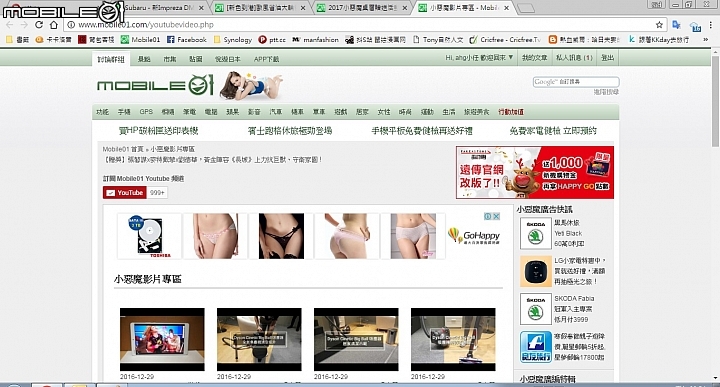Image resolution: width=720 pixels, height=387 pixels.
Task: Open the cloud extension icon with badge
Action: point(695,26)
